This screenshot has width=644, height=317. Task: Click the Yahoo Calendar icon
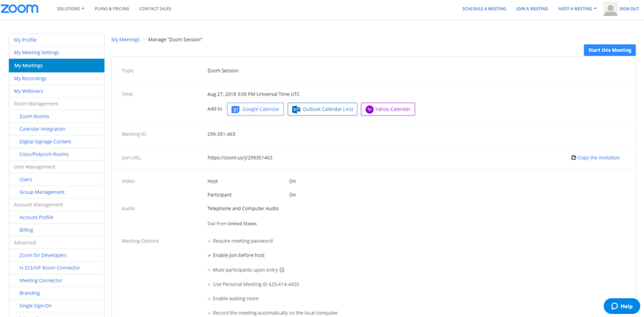pyautogui.click(x=370, y=109)
